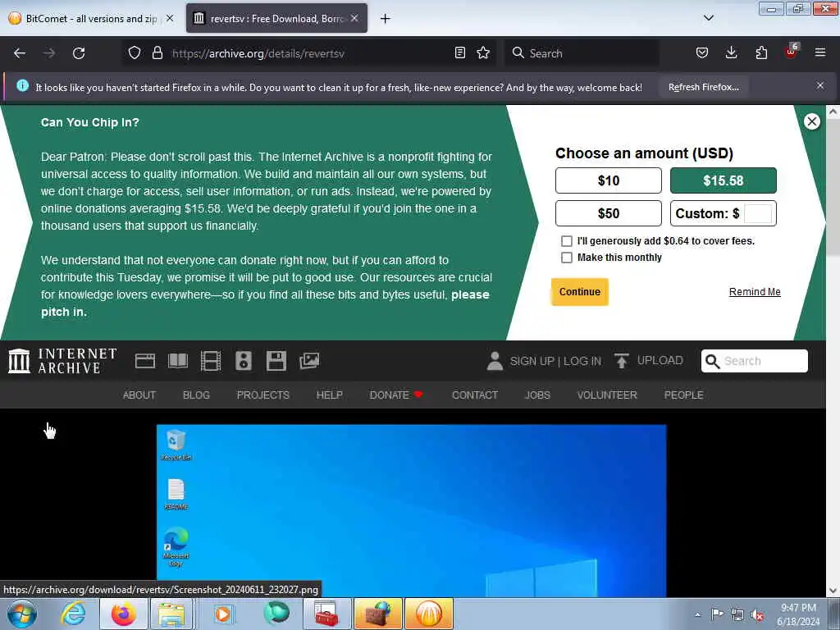Expand the list all tabs chevron
840x630 pixels.
[709, 18]
